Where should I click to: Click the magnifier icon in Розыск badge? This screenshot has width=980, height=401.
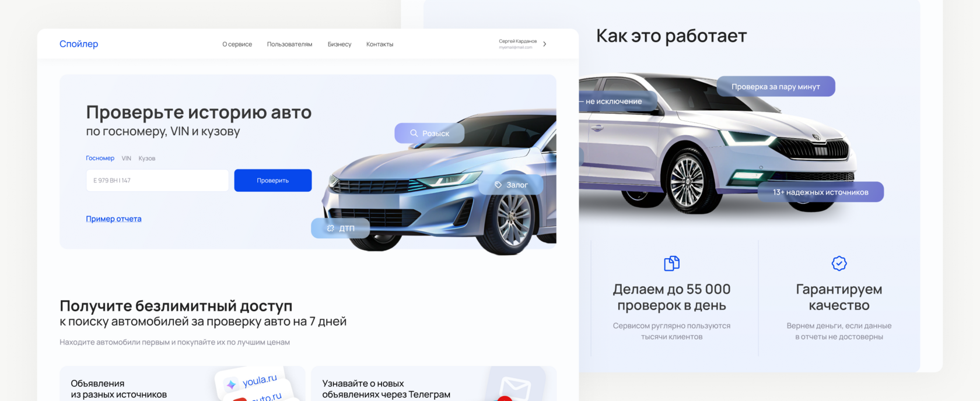tap(414, 133)
